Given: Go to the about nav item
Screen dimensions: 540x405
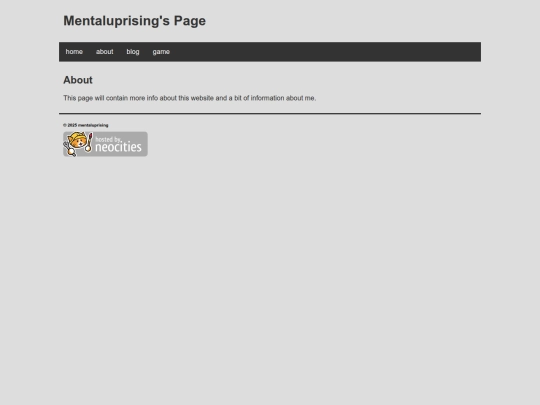Looking at the screenshot, I should [x=105, y=52].
